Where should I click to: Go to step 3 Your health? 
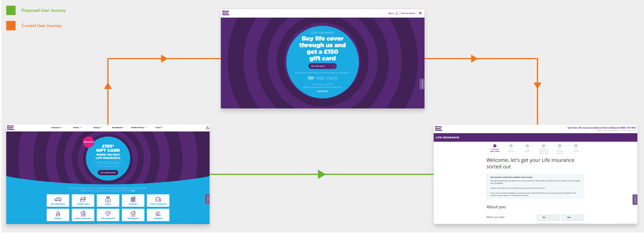[x=527, y=148]
